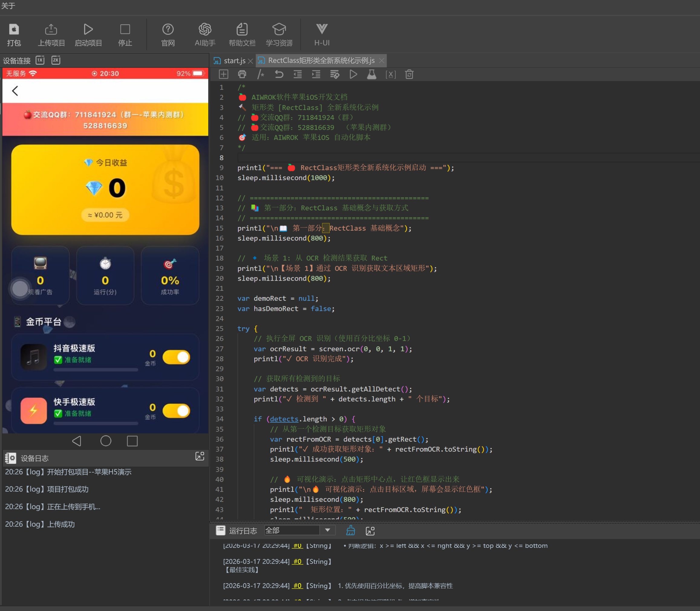The width and height of the screenshot is (700, 611).
Task: Start the project with 启动项目
Action: [x=88, y=30]
